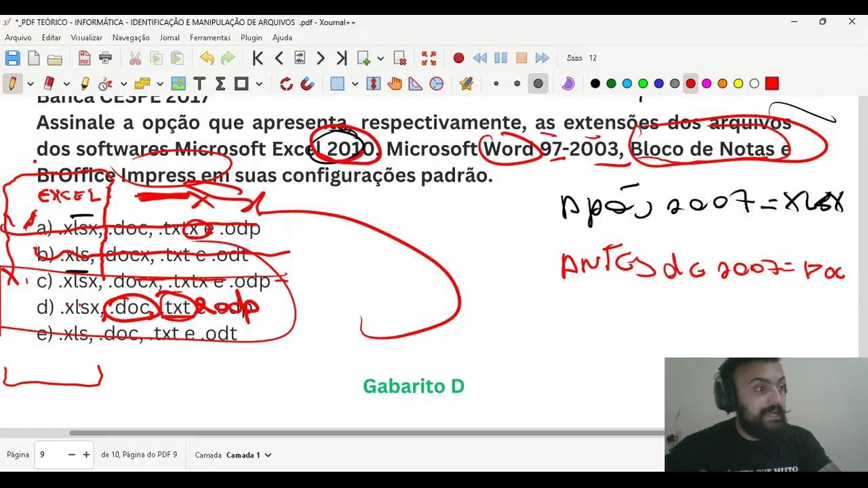Image resolution: width=868 pixels, height=488 pixels.
Task: Delete the current page
Action: (x=399, y=58)
